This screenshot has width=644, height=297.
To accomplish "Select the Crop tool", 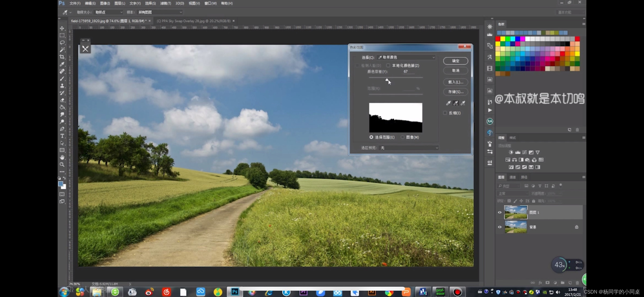I will (x=62, y=57).
